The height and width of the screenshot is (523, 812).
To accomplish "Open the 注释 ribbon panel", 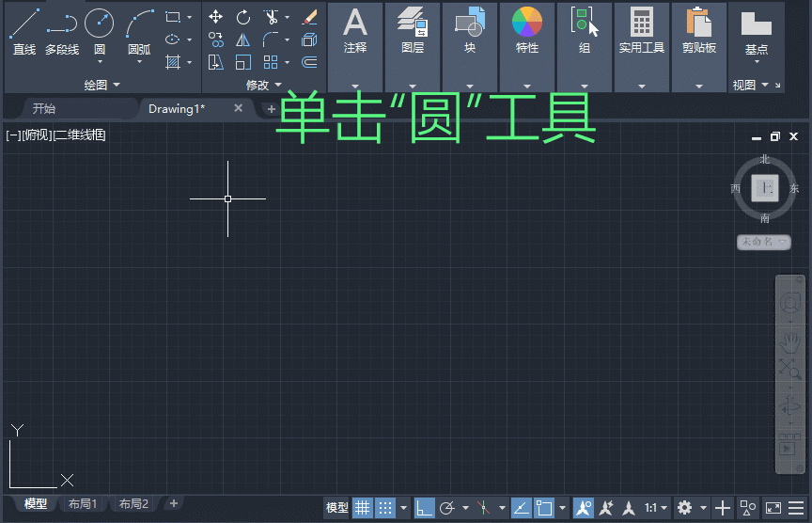I will pyautogui.click(x=355, y=47).
